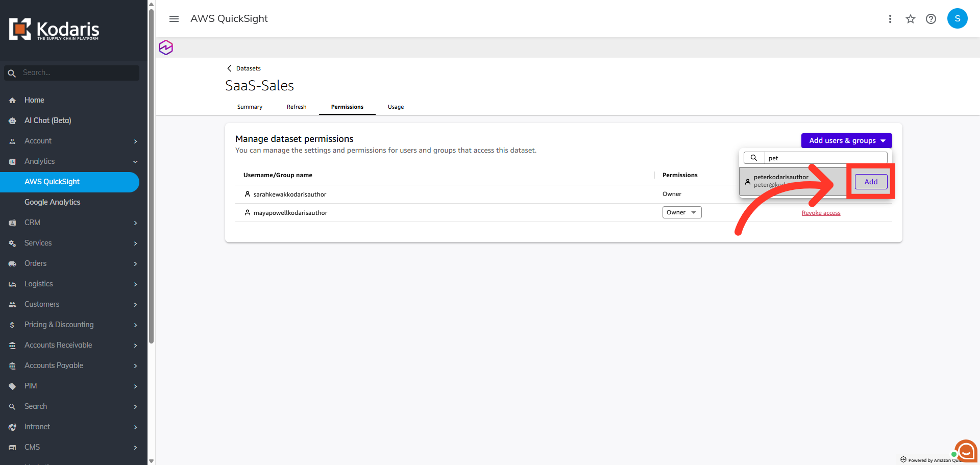Screen dimensions: 980x465
Task: Expand the PIM menu chevron
Action: [136, 386]
